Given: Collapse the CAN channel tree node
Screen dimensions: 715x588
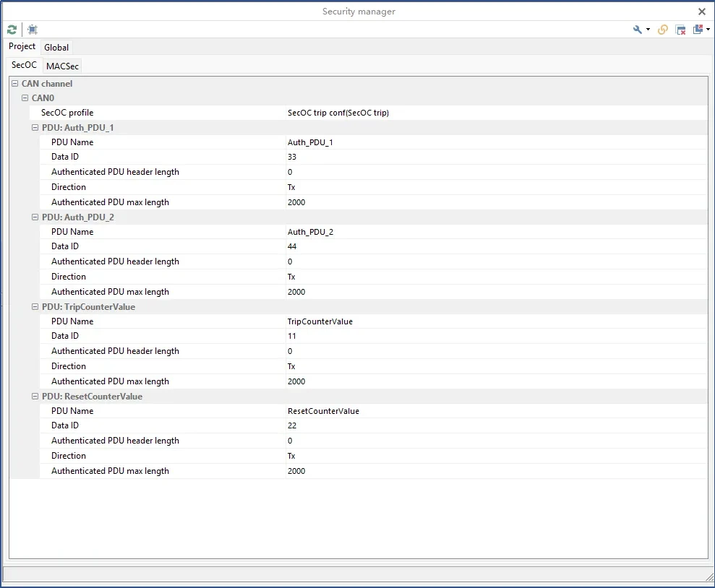Looking at the screenshot, I should click(15, 84).
